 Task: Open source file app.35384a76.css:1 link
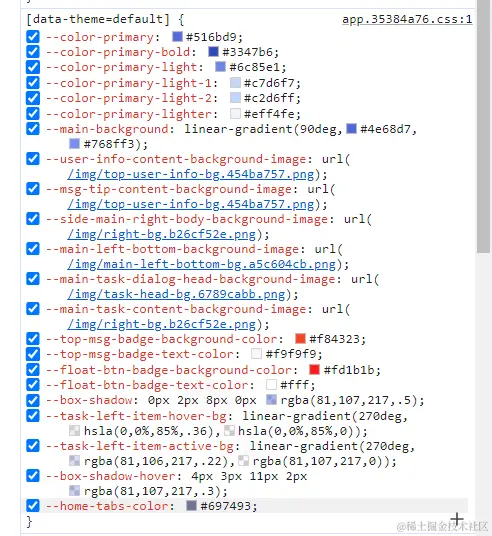pos(407,19)
